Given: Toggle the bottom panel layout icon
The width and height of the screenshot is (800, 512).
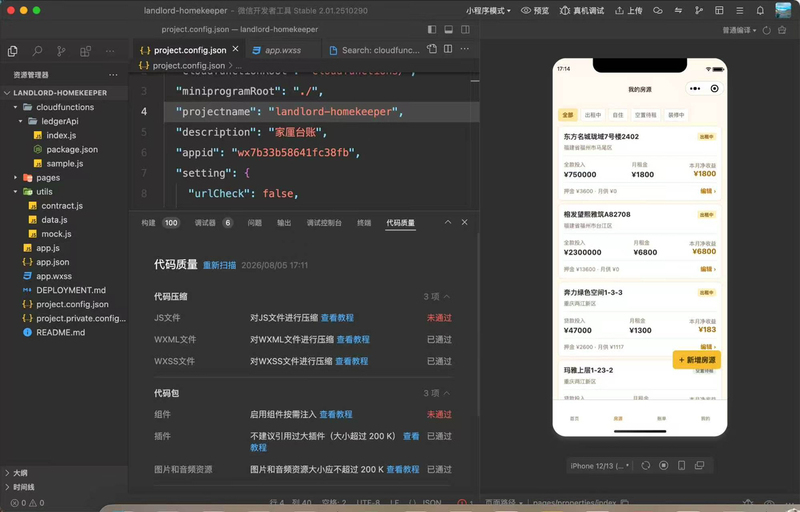Looking at the screenshot, I should coord(448,30).
